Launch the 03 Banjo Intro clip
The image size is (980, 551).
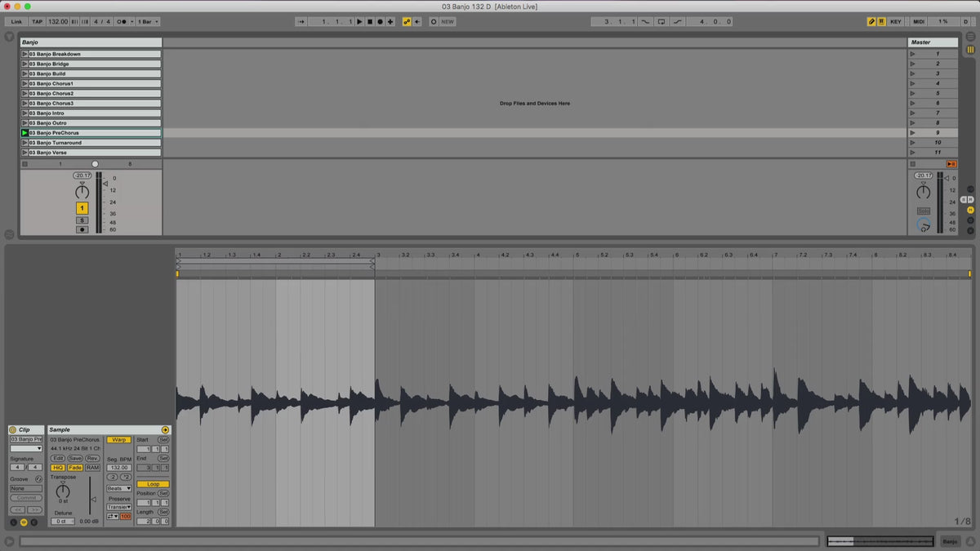click(24, 113)
